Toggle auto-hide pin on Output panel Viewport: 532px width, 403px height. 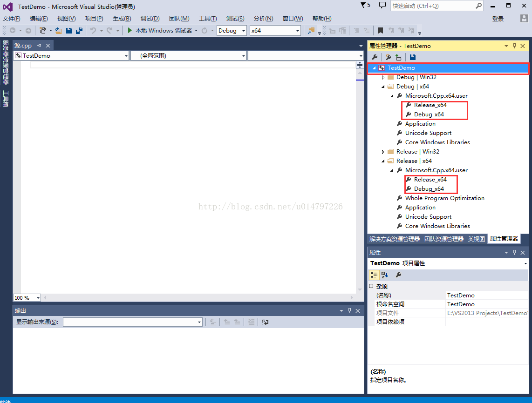(x=349, y=310)
